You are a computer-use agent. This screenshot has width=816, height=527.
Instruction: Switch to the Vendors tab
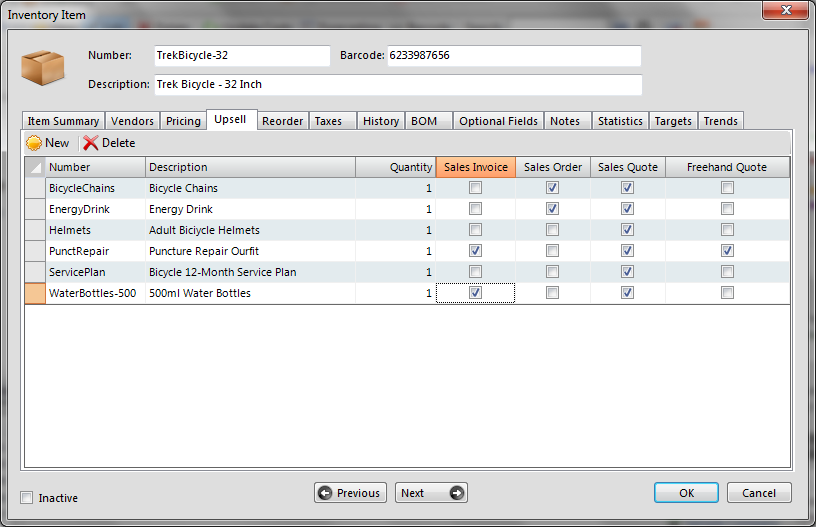pyautogui.click(x=132, y=121)
